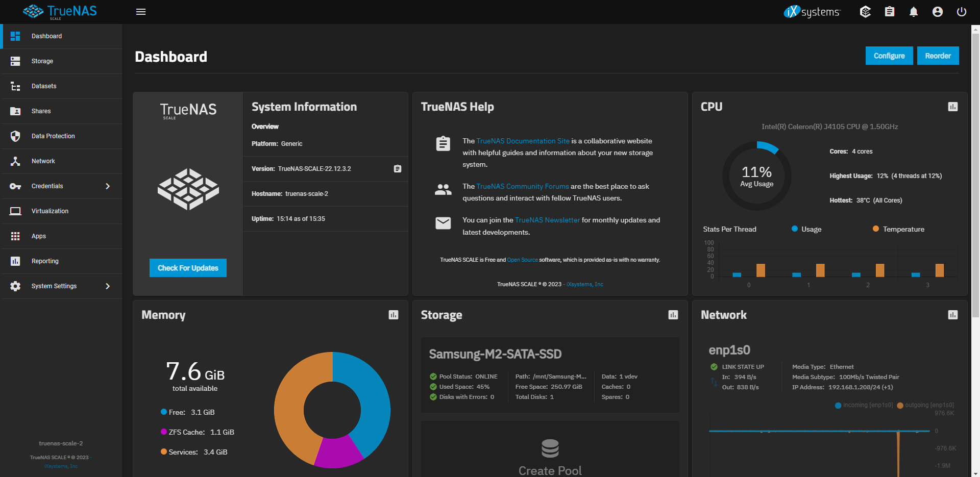Click the Check For Updates button
Viewport: 980px width, 477px height.
click(188, 268)
